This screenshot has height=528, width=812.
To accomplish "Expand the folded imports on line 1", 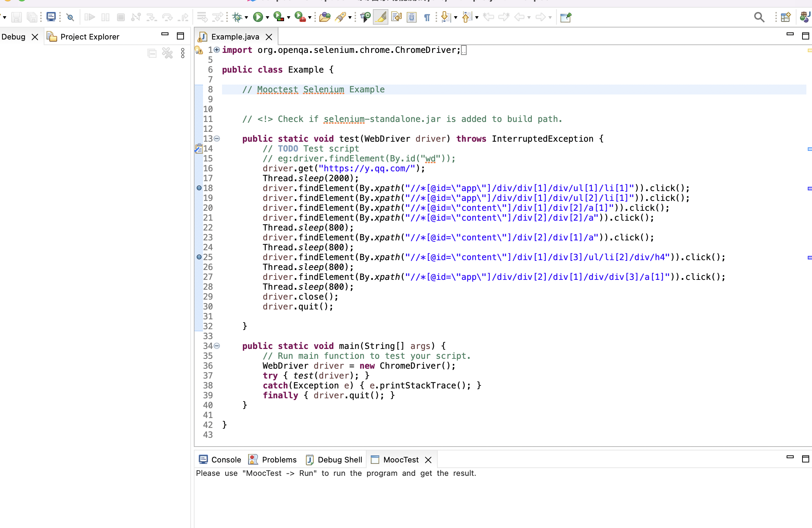I will [x=217, y=50].
